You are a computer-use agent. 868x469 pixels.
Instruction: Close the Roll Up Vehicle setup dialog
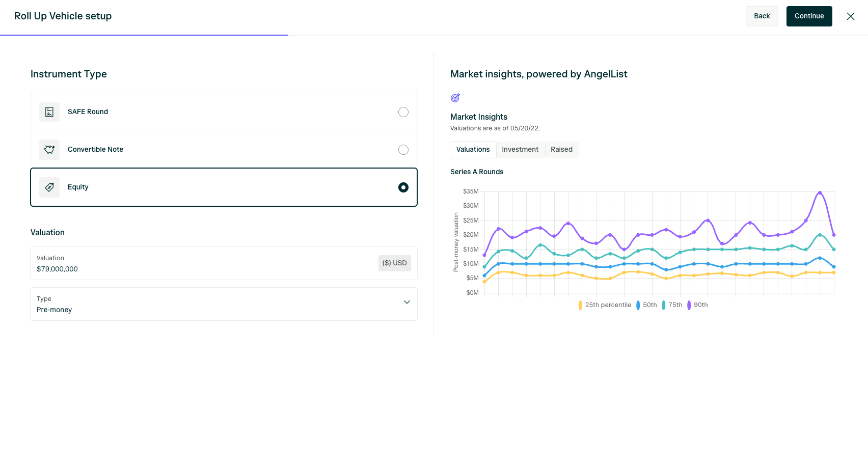(851, 16)
